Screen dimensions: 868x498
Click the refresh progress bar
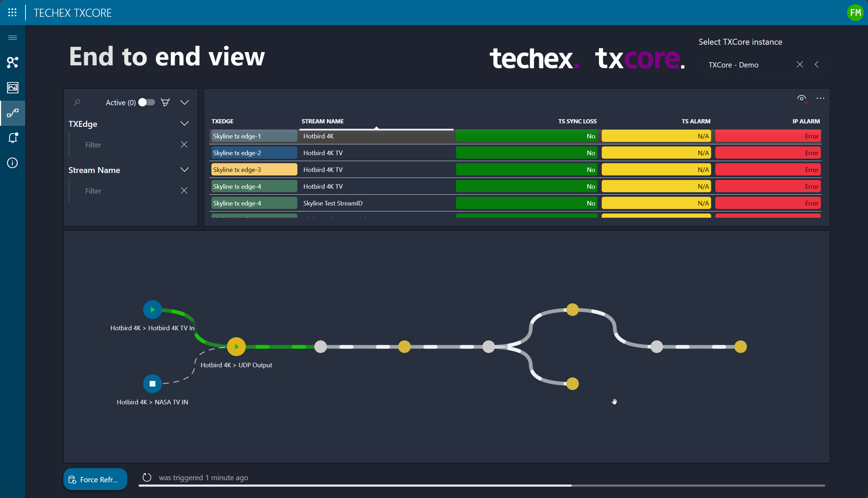coord(482,485)
